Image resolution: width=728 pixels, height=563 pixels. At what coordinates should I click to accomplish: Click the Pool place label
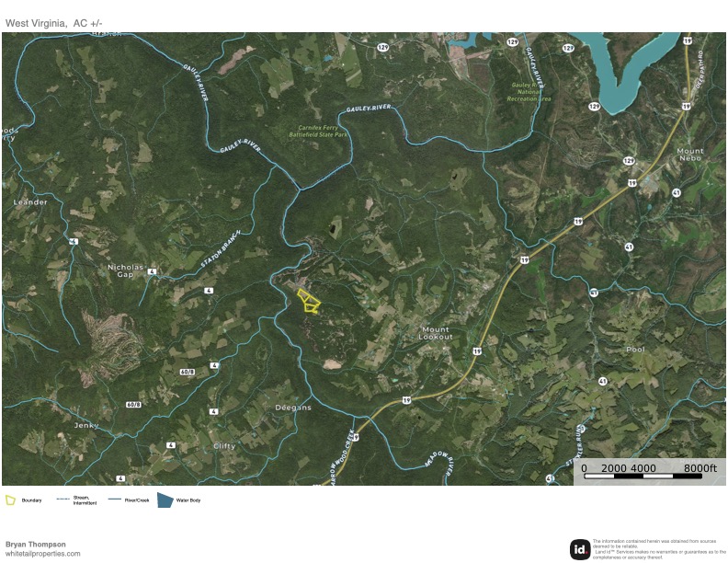tap(635, 350)
